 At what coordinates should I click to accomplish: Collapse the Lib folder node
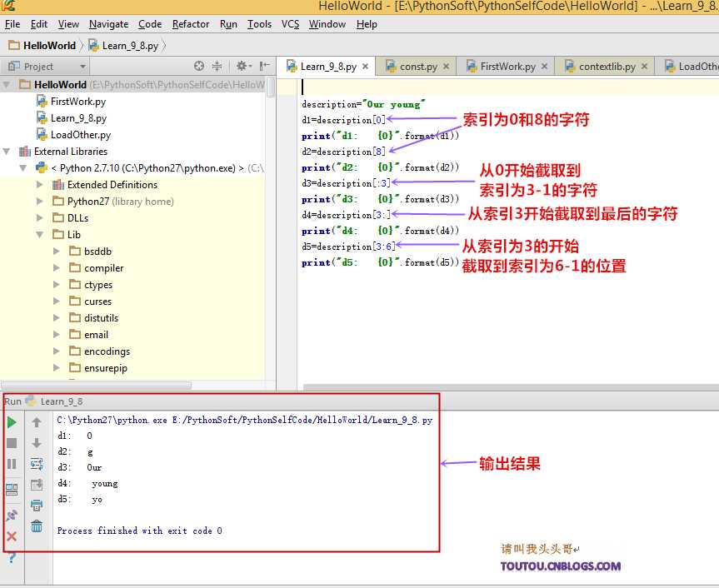coord(39,234)
